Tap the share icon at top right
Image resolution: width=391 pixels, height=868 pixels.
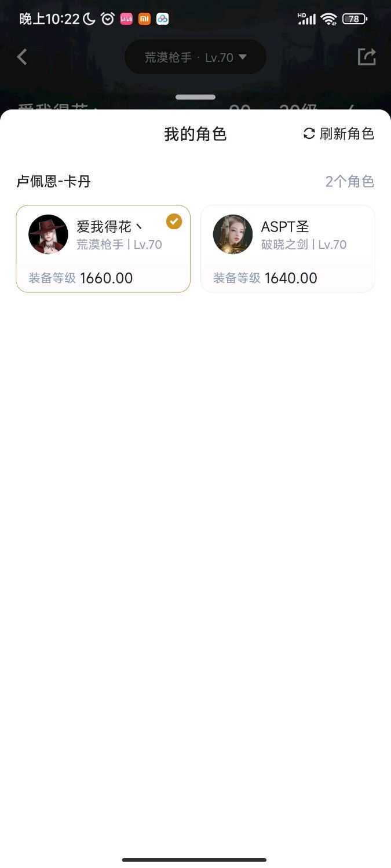tap(367, 57)
